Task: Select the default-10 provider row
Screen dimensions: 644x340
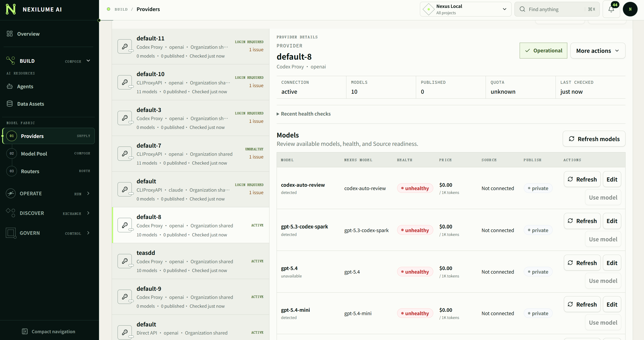Action: (190, 83)
